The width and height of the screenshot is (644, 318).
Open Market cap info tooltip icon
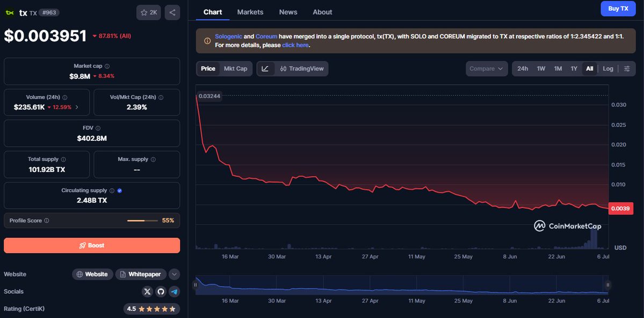107,66
